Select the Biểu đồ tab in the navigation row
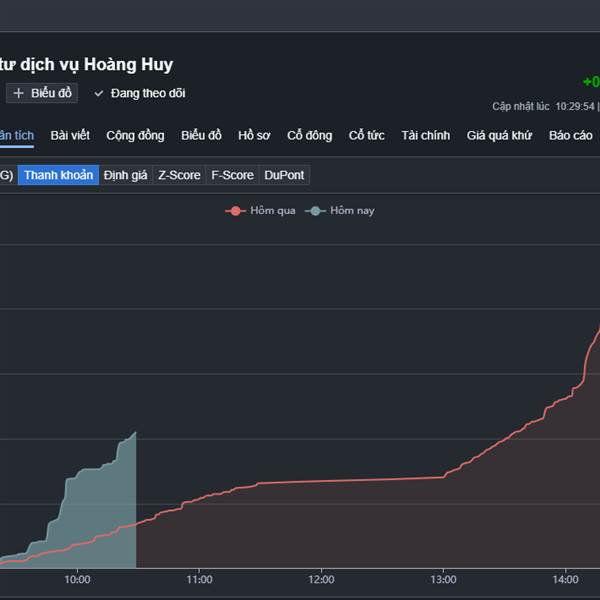The image size is (600, 600). click(x=201, y=135)
